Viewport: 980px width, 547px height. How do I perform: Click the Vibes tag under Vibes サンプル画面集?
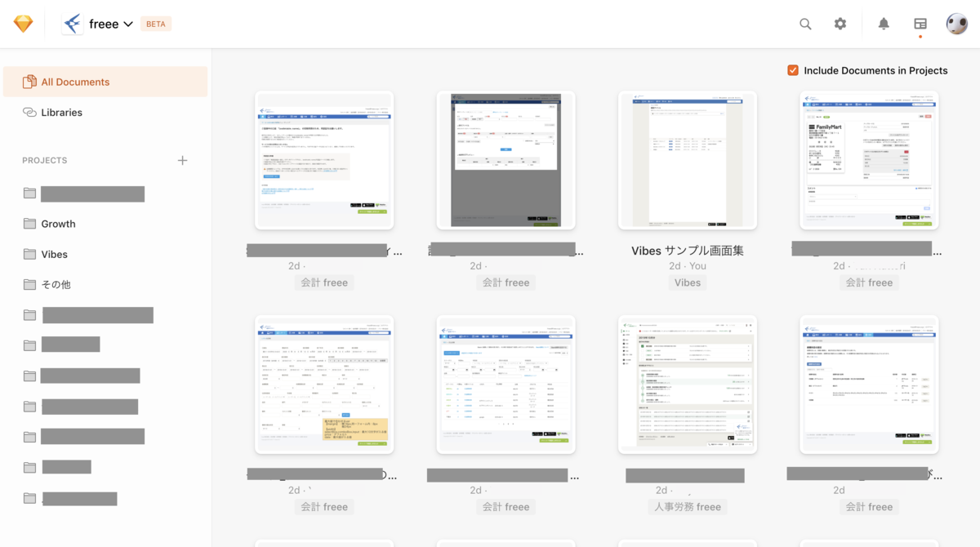687,282
